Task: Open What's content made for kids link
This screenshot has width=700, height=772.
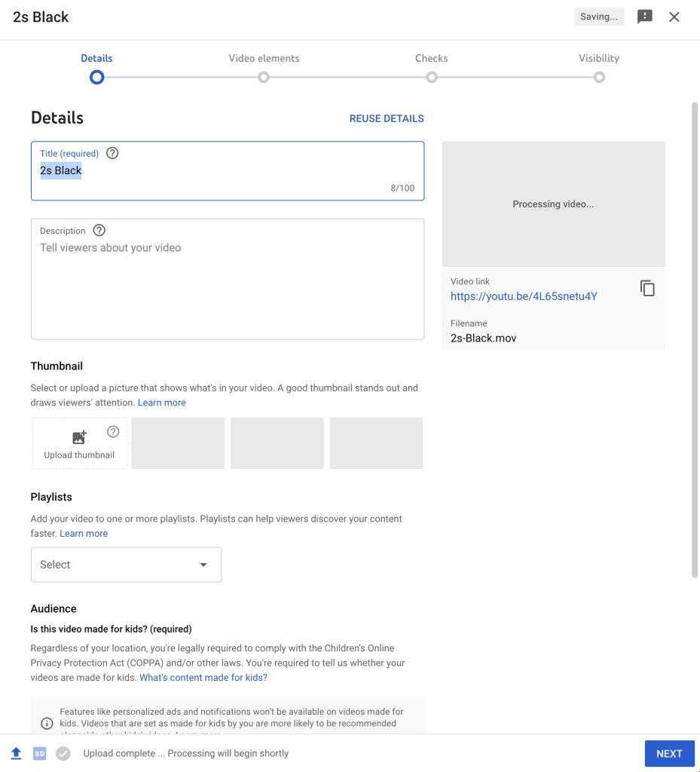Action: (203, 678)
